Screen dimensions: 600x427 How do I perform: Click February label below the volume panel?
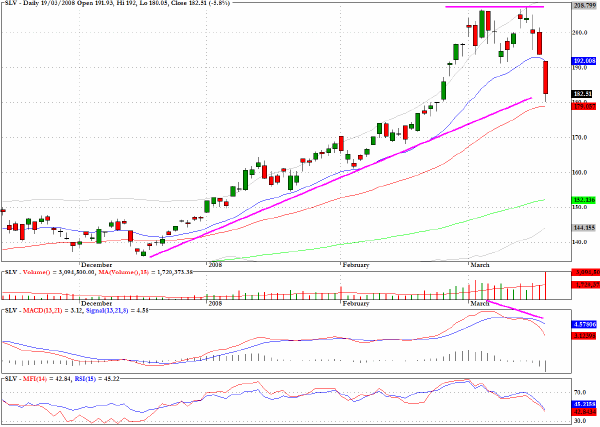355,303
